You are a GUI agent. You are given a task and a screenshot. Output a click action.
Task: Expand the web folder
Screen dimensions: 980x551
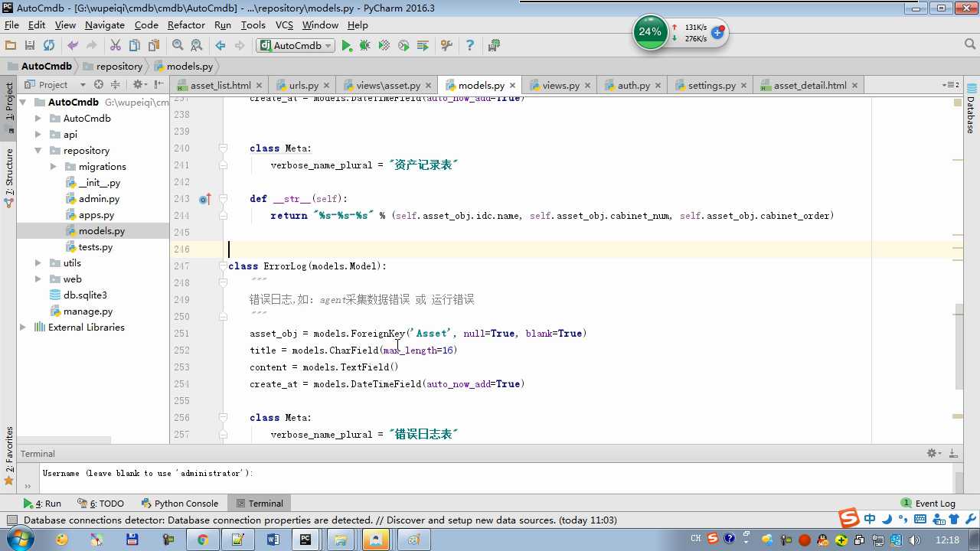pyautogui.click(x=38, y=279)
